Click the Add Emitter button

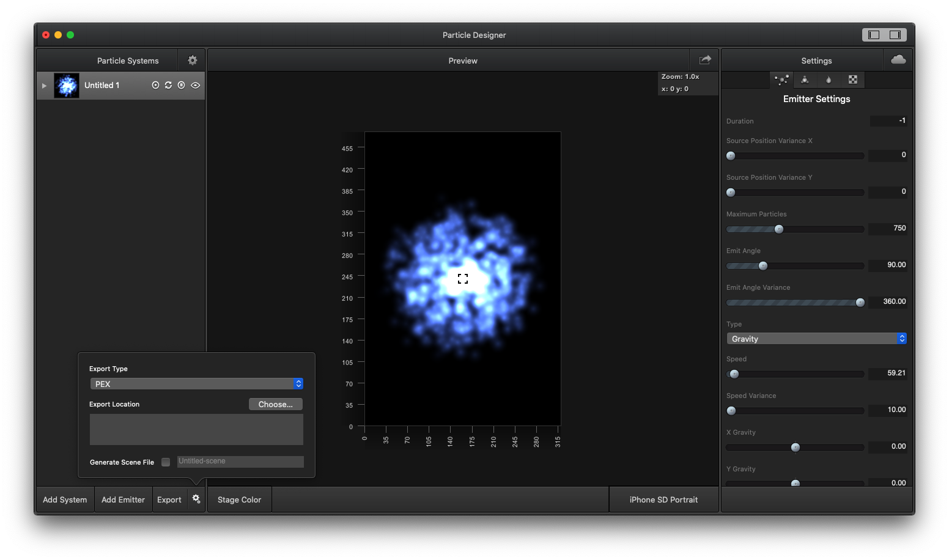123,499
